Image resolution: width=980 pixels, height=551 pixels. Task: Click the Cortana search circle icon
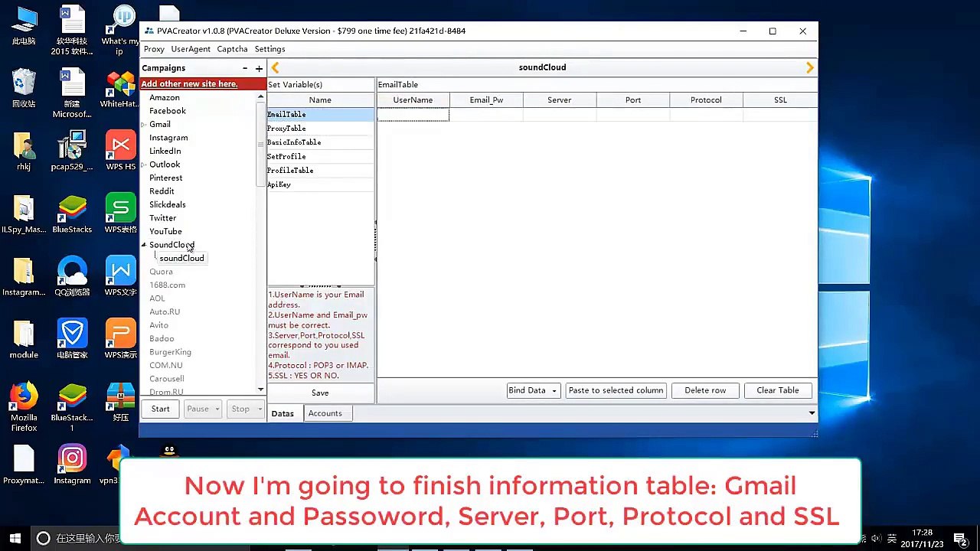point(44,538)
